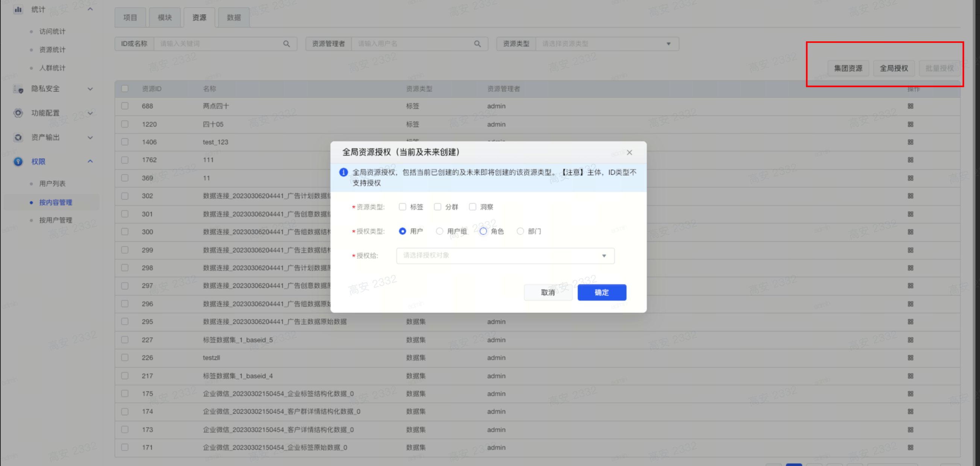Click the blue info icon in the dialog notice
The width and height of the screenshot is (980, 466).
(343, 172)
